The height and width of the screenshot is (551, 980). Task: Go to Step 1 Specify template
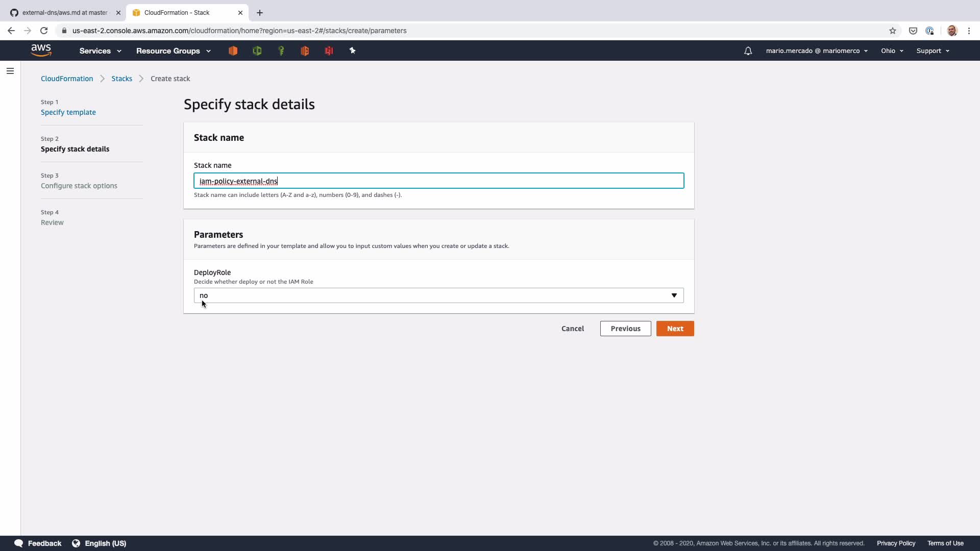[x=68, y=112]
